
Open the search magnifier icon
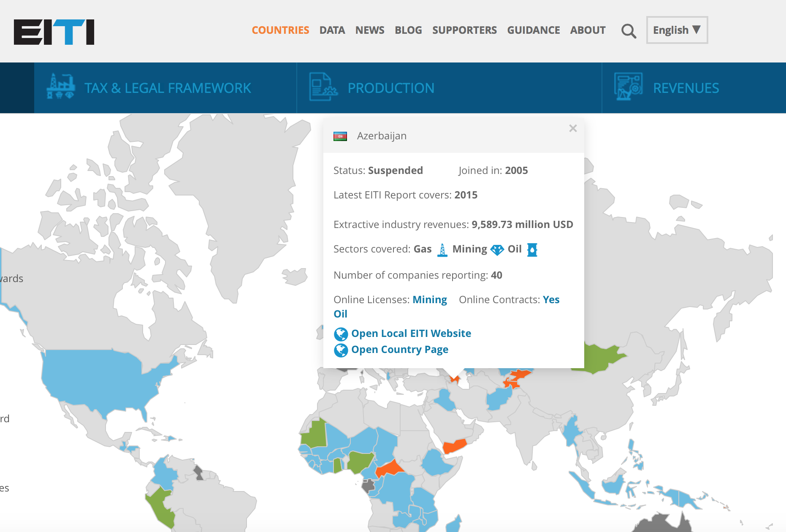coord(629,31)
